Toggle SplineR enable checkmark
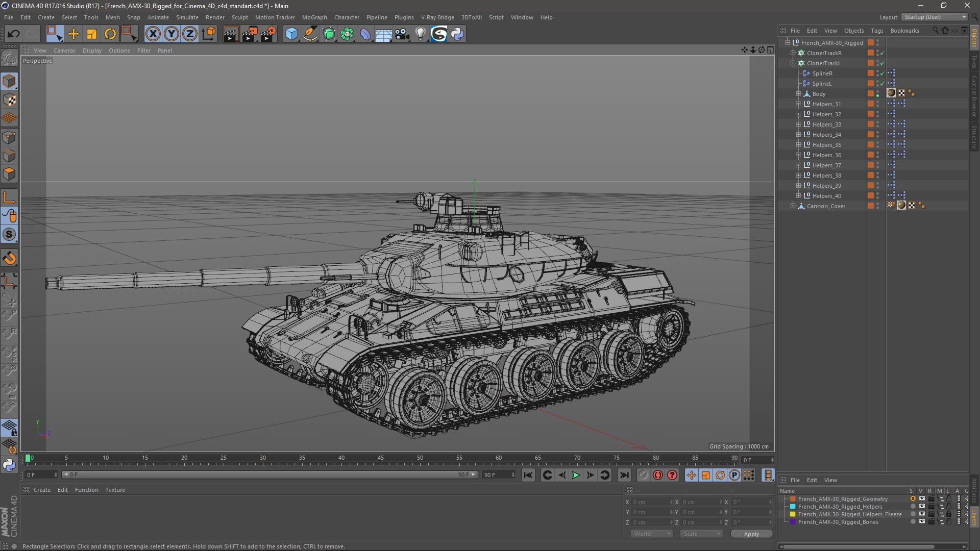 pyautogui.click(x=883, y=73)
